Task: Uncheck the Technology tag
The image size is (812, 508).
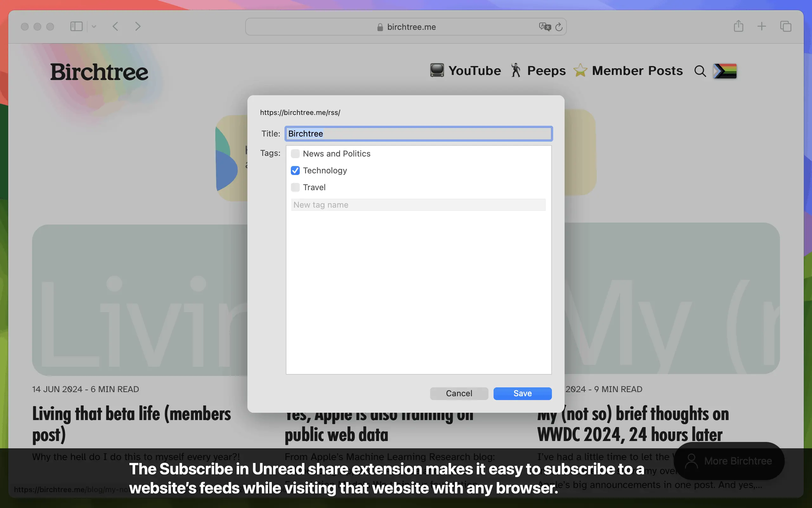Action: click(295, 170)
